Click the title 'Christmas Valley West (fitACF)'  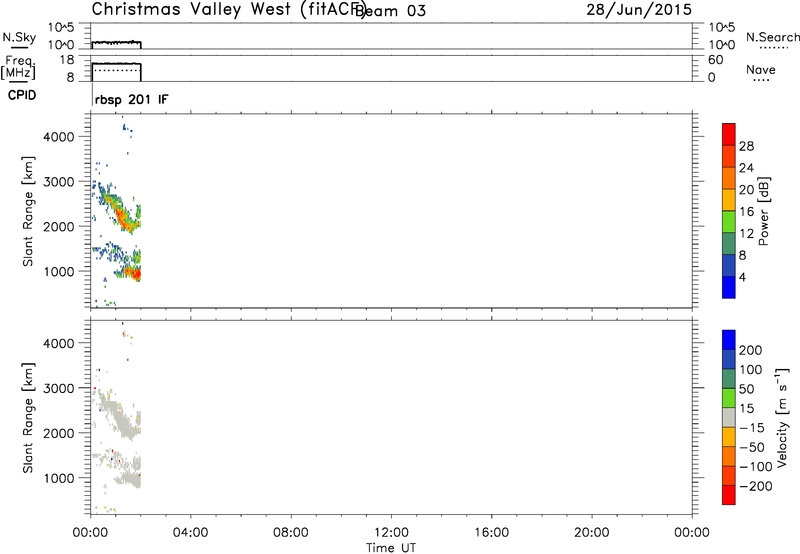(x=229, y=10)
